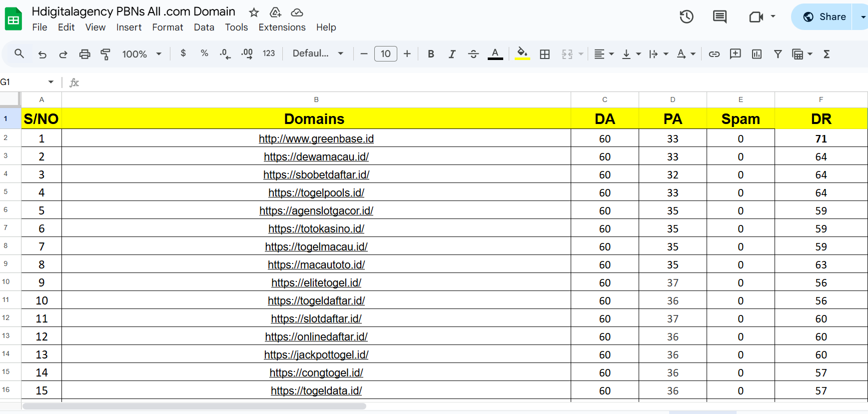The height and width of the screenshot is (414, 868).
Task: Open version history clock icon
Action: pos(686,17)
